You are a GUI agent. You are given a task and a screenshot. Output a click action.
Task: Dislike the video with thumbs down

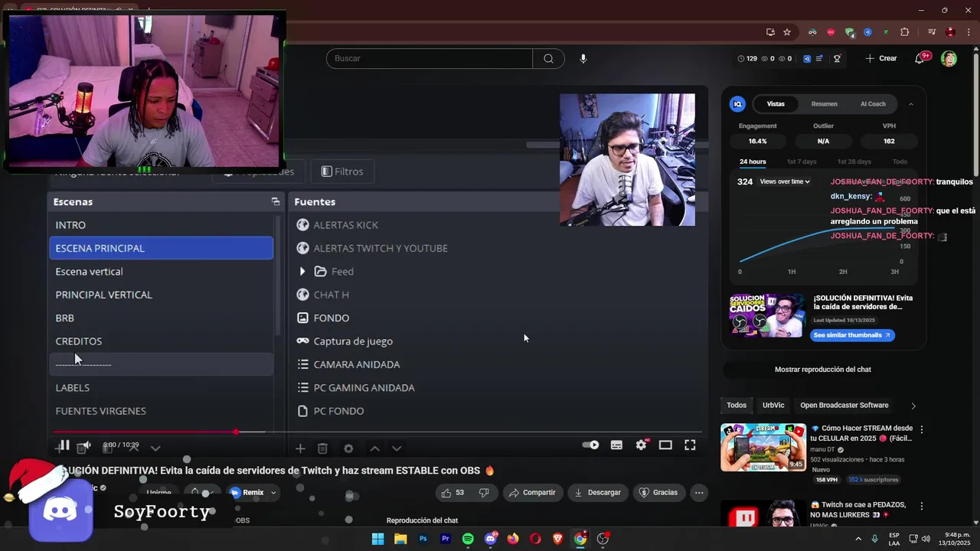tap(484, 493)
